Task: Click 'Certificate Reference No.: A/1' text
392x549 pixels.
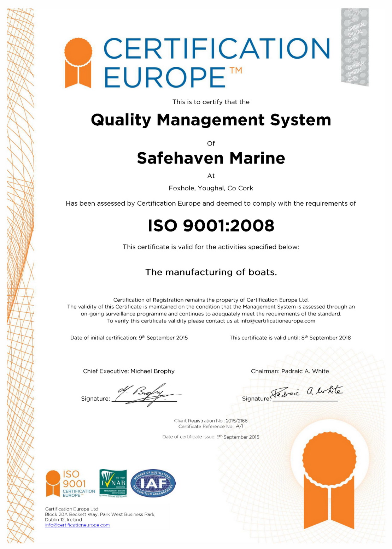Action: tap(211, 426)
